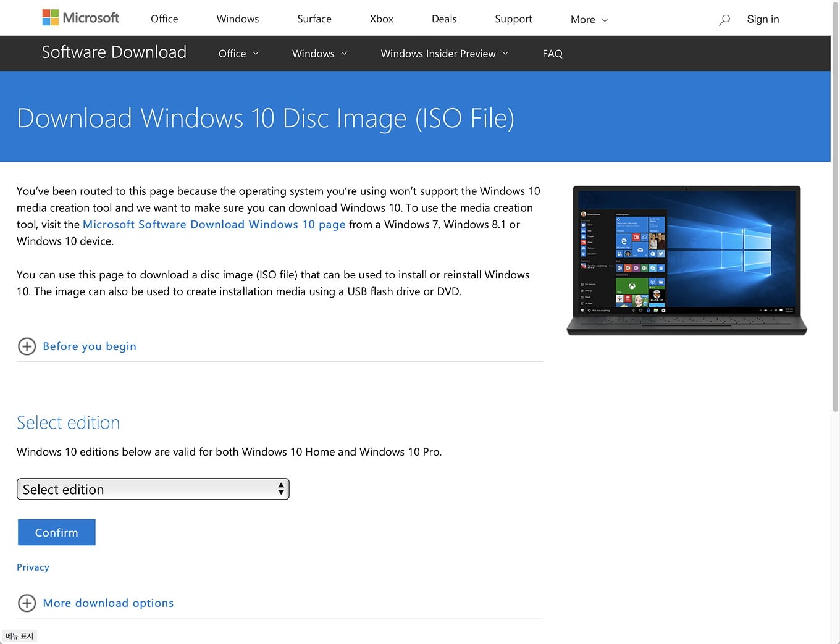The height and width of the screenshot is (644, 840).
Task: Click the 메뉴 표시 status label
Action: [19, 636]
